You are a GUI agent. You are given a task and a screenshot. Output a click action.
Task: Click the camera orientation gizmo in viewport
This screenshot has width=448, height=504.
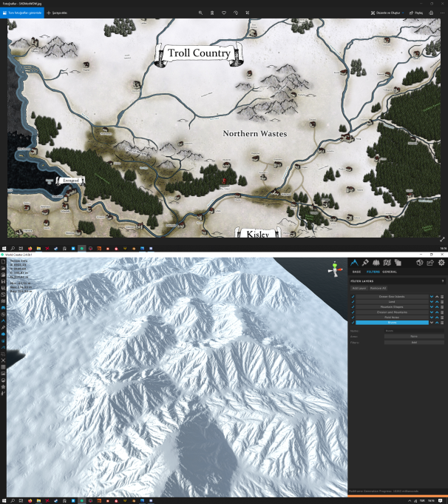pos(335,269)
